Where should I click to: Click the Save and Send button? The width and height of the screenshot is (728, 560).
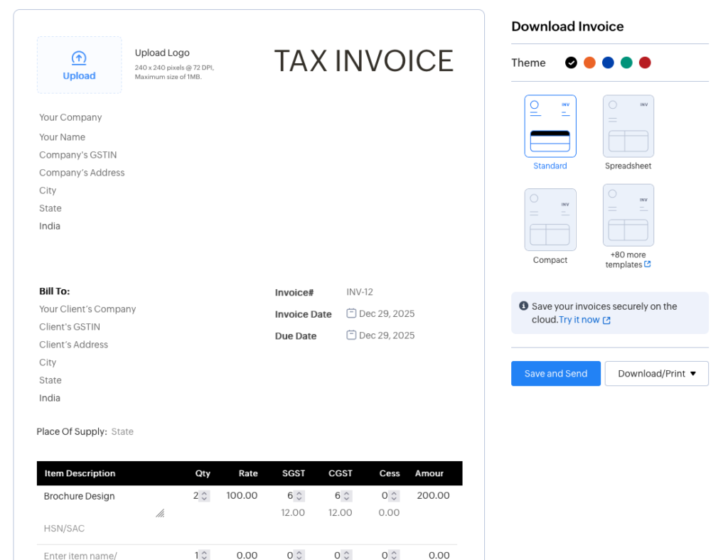pyautogui.click(x=555, y=373)
